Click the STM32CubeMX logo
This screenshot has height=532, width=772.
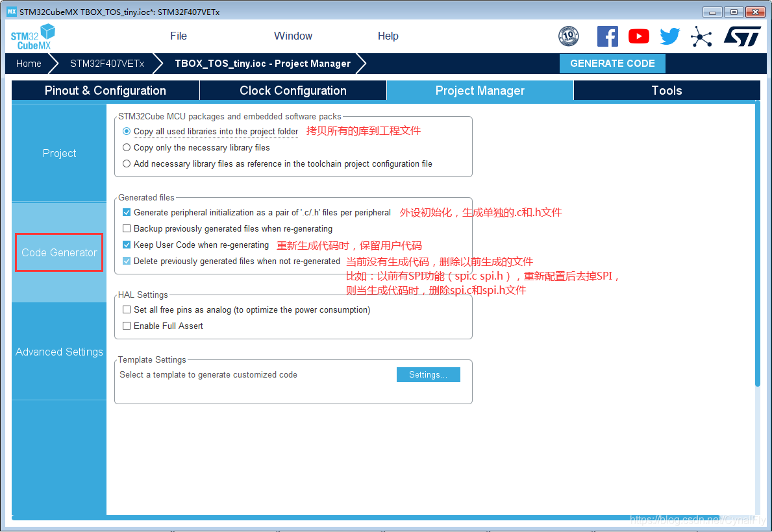coord(33,37)
